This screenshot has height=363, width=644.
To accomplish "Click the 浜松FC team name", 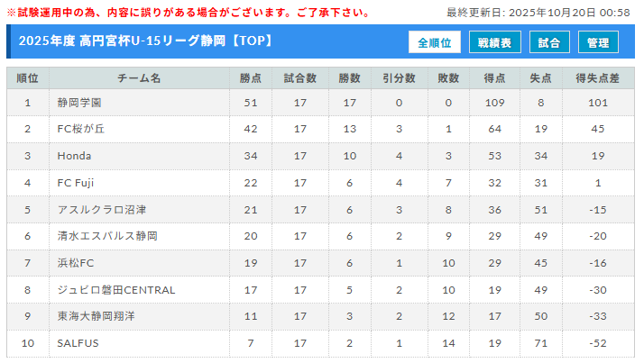I will [x=76, y=263].
